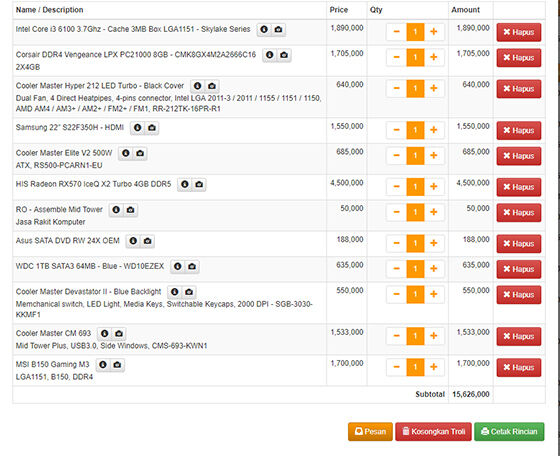The height and width of the screenshot is (456, 560).
Task: Open info icon for Asus SATA DVD RW
Action: pyautogui.click(x=133, y=241)
